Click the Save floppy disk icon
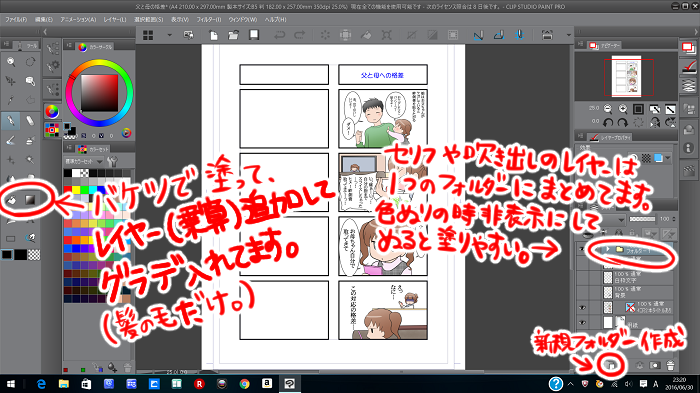The image size is (700, 393). pyautogui.click(x=254, y=35)
